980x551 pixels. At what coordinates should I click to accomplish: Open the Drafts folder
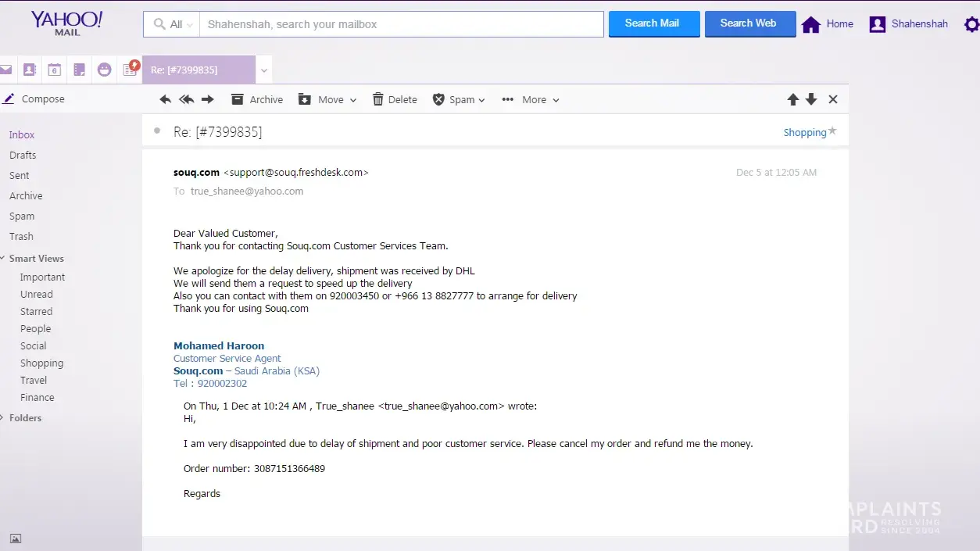coord(23,155)
